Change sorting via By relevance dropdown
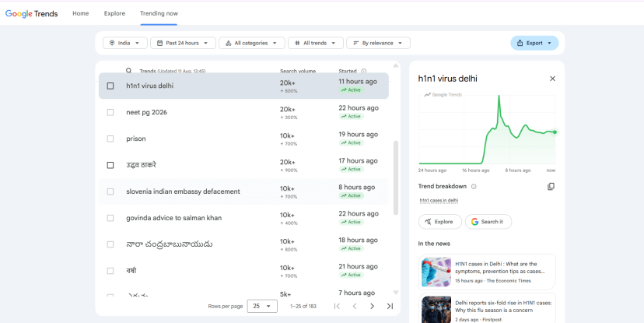This screenshot has height=323, width=644. point(378,43)
